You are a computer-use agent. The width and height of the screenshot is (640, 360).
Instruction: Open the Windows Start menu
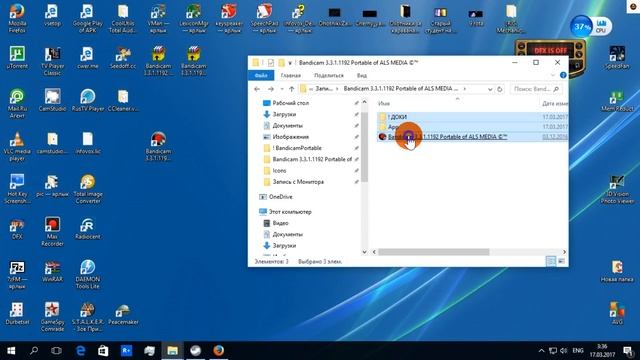pos(11,351)
